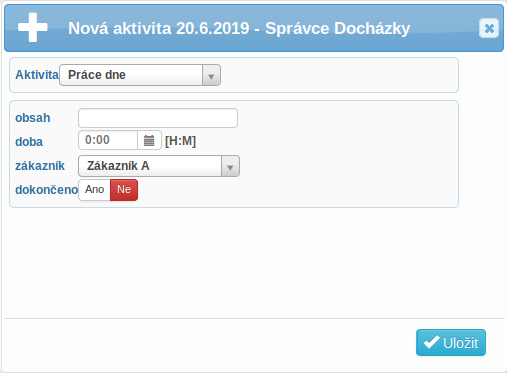Open the time picker icon for doba
This screenshot has width=507, height=373.
[x=149, y=140]
